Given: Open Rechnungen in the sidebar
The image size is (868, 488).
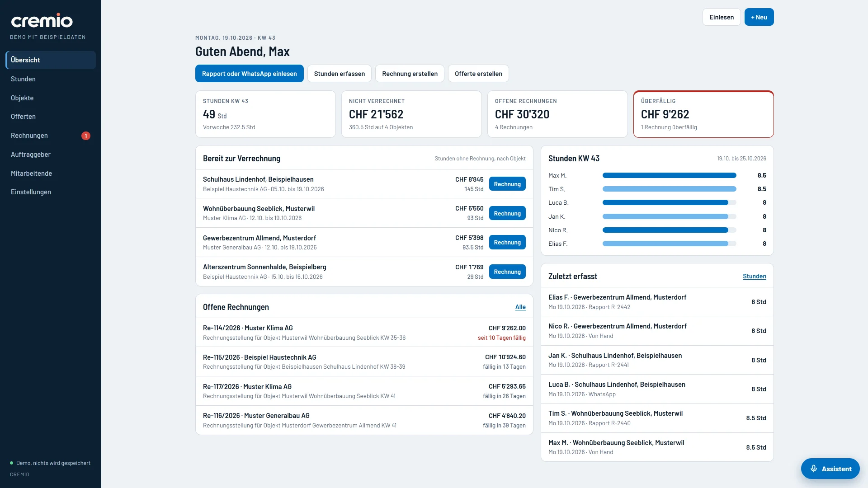Looking at the screenshot, I should (x=51, y=136).
